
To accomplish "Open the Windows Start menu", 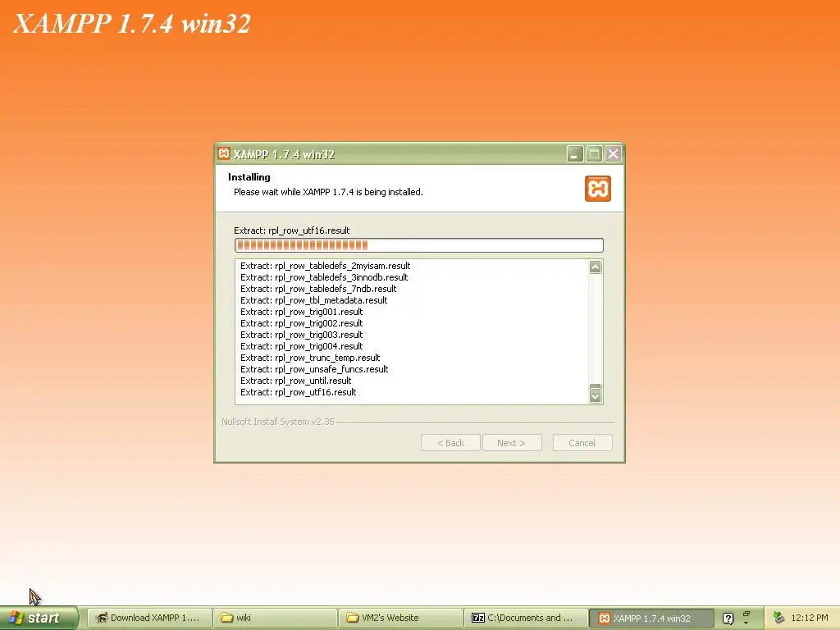I will pyautogui.click(x=39, y=618).
